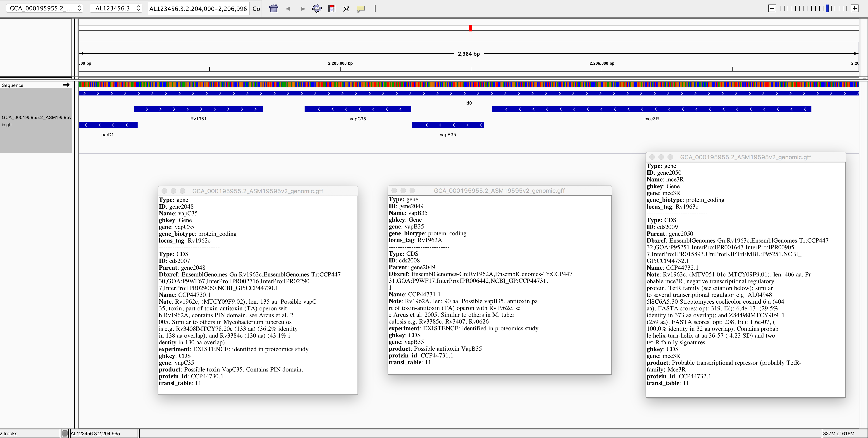Open the AL123456.3 chromosome dropdown
868x438 pixels.
pos(116,8)
